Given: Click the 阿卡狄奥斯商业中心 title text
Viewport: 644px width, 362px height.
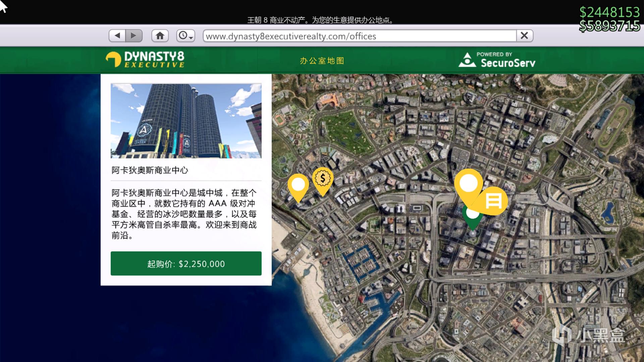Looking at the screenshot, I should coord(150,170).
